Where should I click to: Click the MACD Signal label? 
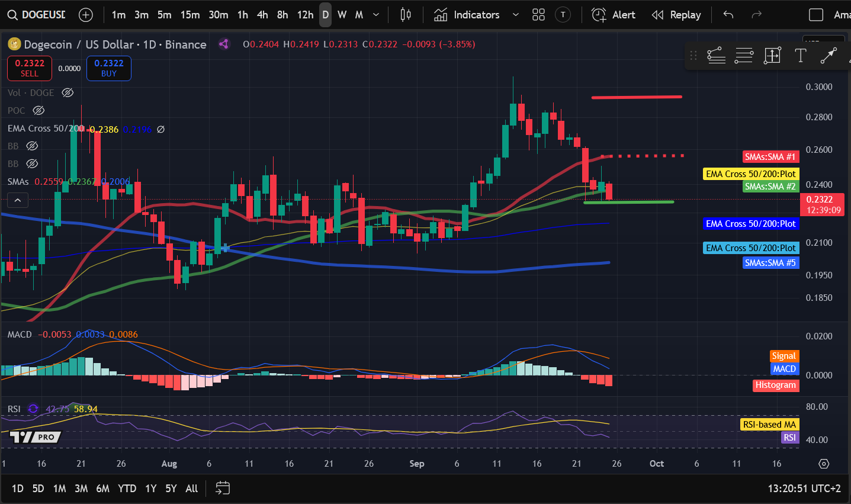[x=784, y=356]
